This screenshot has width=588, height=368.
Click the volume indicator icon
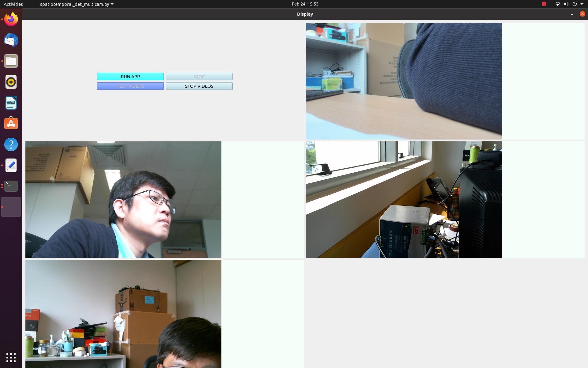tap(566, 4)
